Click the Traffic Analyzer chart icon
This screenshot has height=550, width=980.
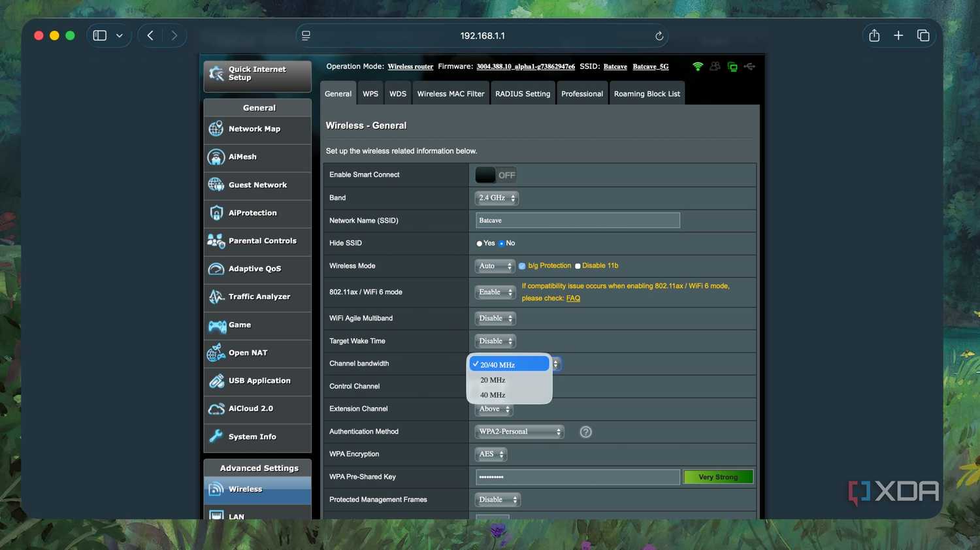216,297
